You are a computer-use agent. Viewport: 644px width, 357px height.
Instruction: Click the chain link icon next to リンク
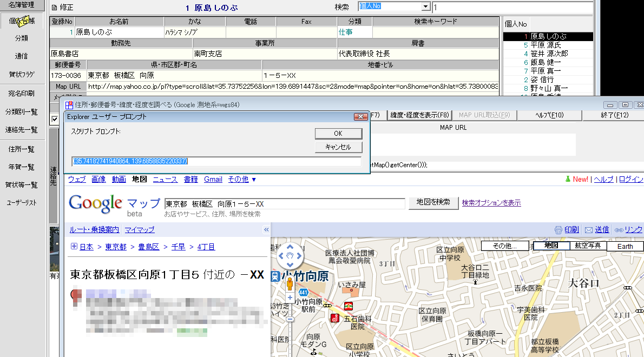(x=619, y=230)
